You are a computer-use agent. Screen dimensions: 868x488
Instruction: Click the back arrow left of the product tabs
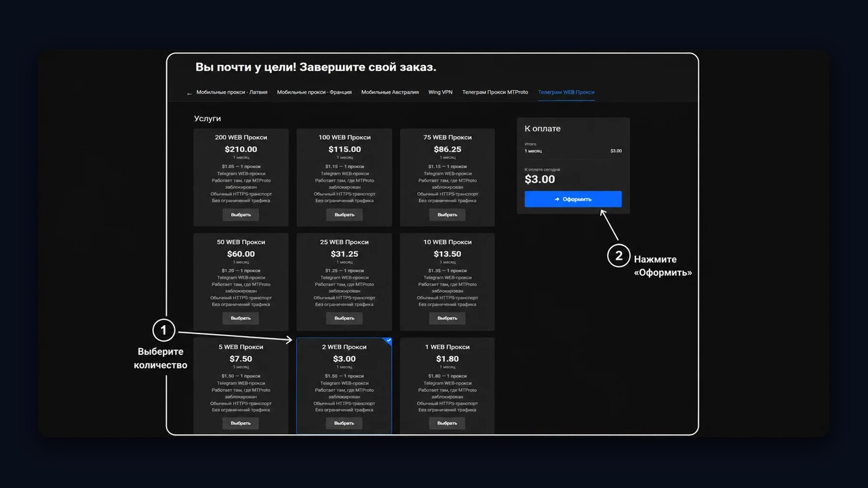coord(189,94)
